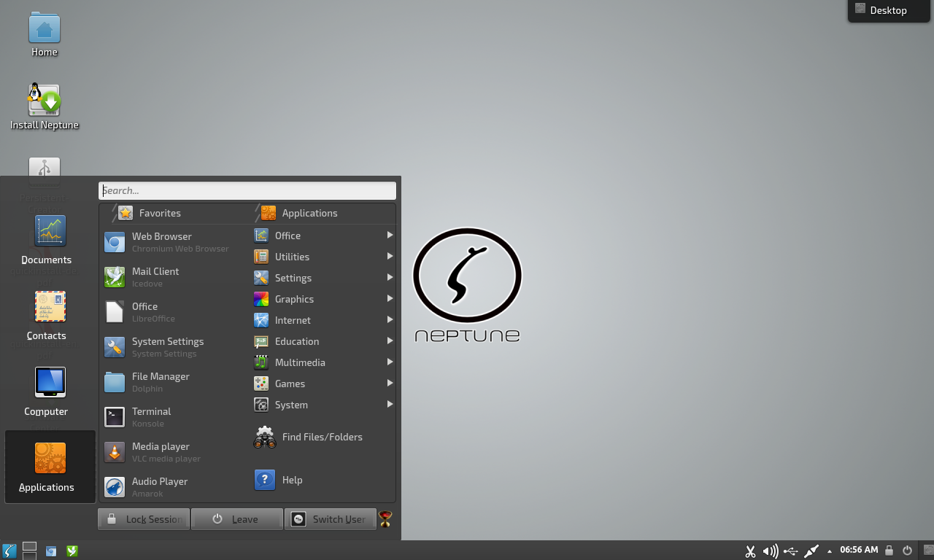Screen dimensions: 934x560
Task: Click the Lock Session button
Action: 144,519
